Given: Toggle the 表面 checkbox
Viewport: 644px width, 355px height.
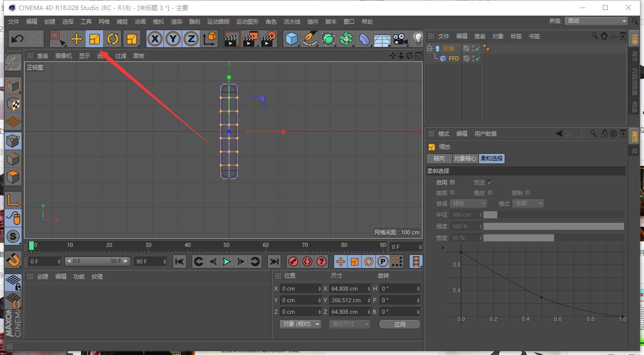Looking at the screenshot, I should (453, 193).
